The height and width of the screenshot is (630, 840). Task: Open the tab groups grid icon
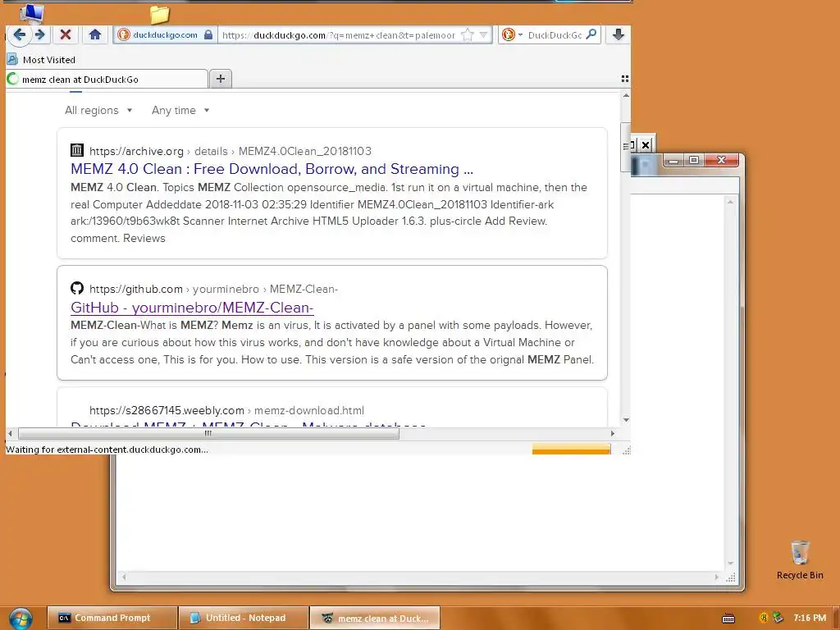click(624, 79)
